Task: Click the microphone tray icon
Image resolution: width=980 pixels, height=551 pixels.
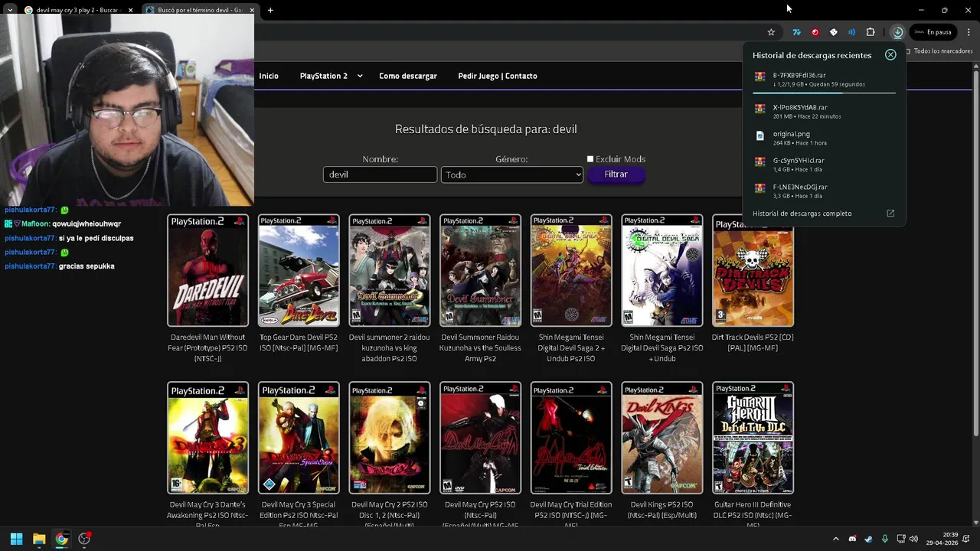Action: (x=885, y=539)
